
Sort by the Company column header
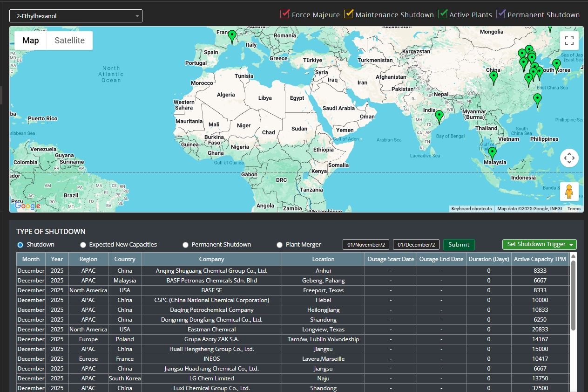click(x=212, y=259)
